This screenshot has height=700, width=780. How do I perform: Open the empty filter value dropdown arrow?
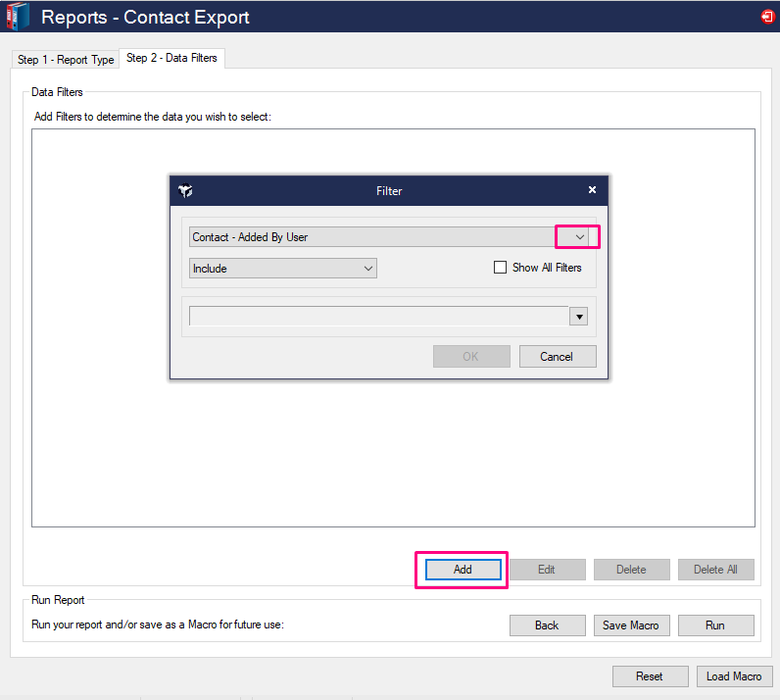(x=577, y=317)
